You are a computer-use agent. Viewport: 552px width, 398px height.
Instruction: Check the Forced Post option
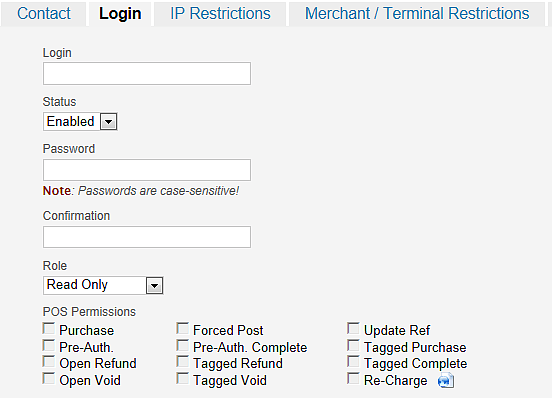pyautogui.click(x=182, y=328)
